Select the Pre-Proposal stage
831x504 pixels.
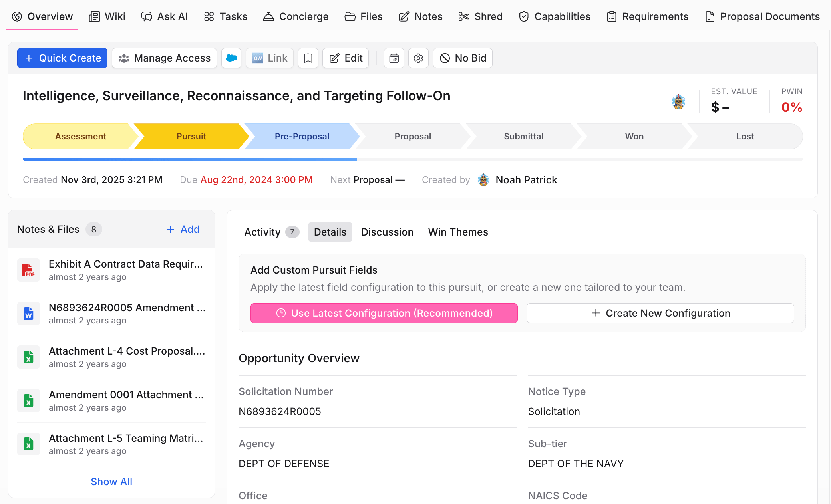[302, 137]
